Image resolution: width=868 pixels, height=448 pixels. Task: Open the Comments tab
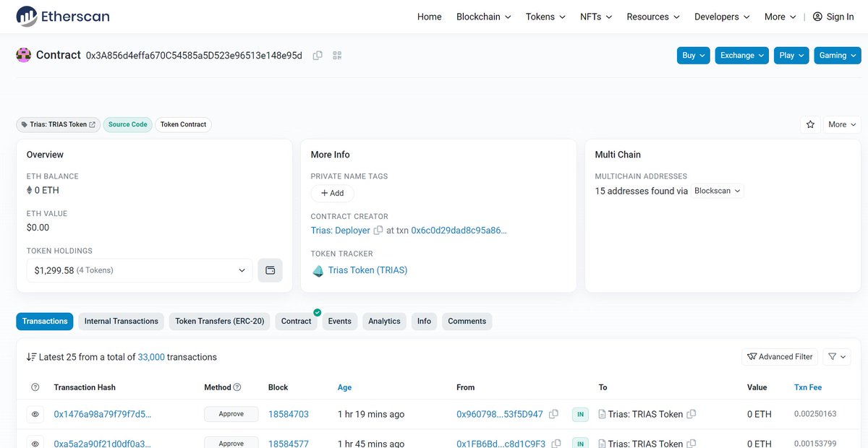click(467, 321)
